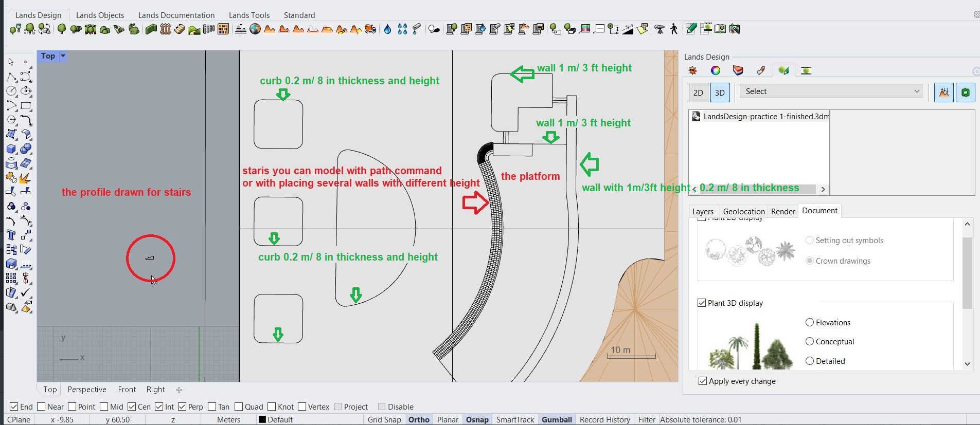980x425 pixels.
Task: Click the checkmark analysis tool icon
Action: [26, 292]
